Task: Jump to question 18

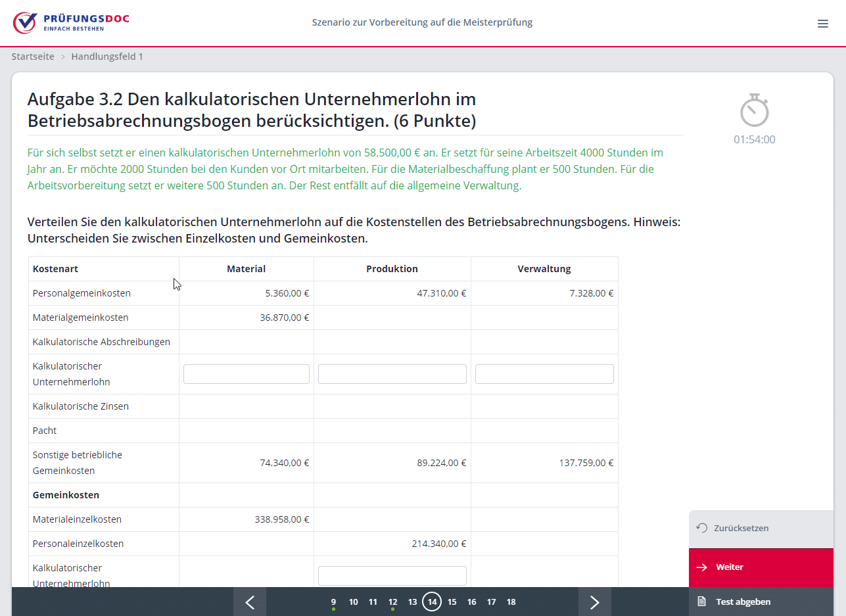Action: coord(511,602)
